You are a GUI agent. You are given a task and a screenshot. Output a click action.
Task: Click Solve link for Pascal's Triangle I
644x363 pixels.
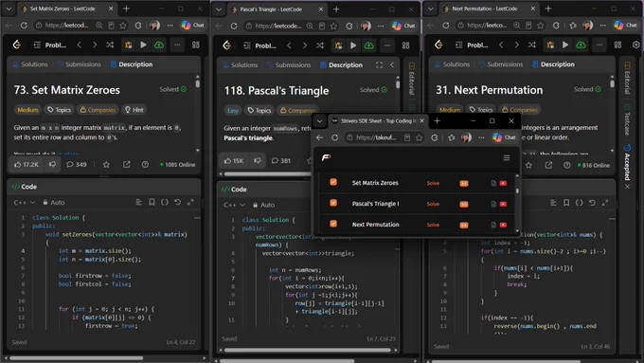(x=433, y=204)
